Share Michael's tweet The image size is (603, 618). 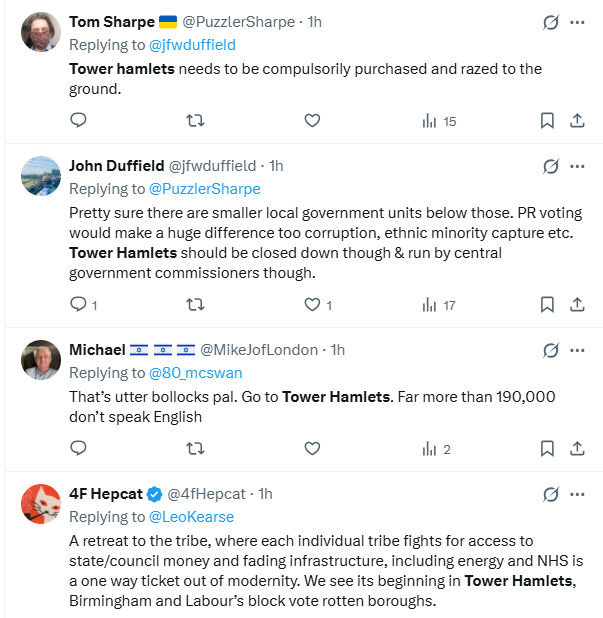click(577, 449)
